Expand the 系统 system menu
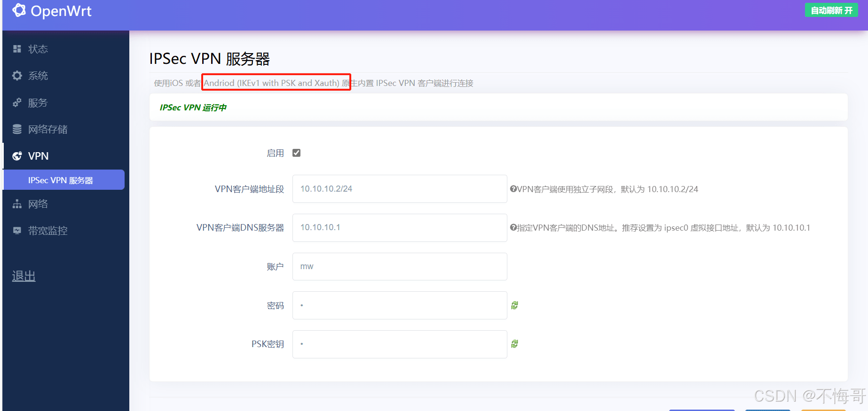Image resolution: width=868 pixels, height=411 pixels. coord(38,76)
